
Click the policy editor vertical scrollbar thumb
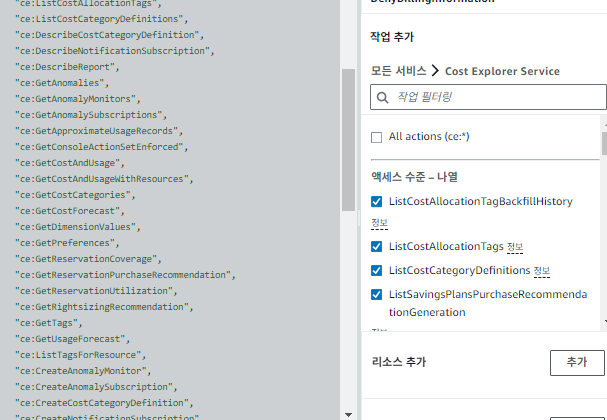point(348,140)
